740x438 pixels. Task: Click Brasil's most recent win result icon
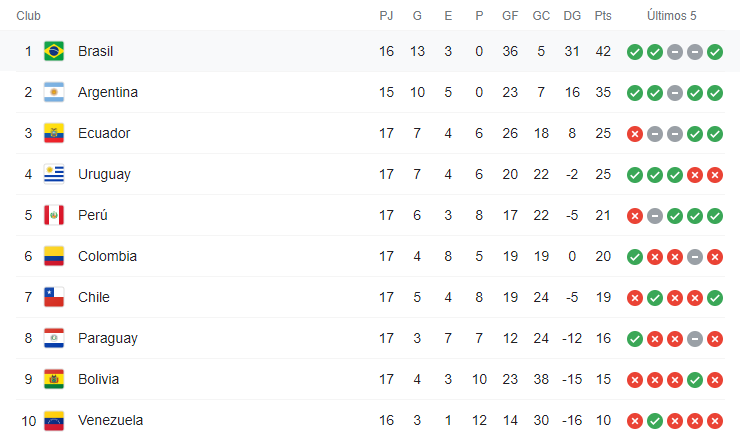[714, 51]
